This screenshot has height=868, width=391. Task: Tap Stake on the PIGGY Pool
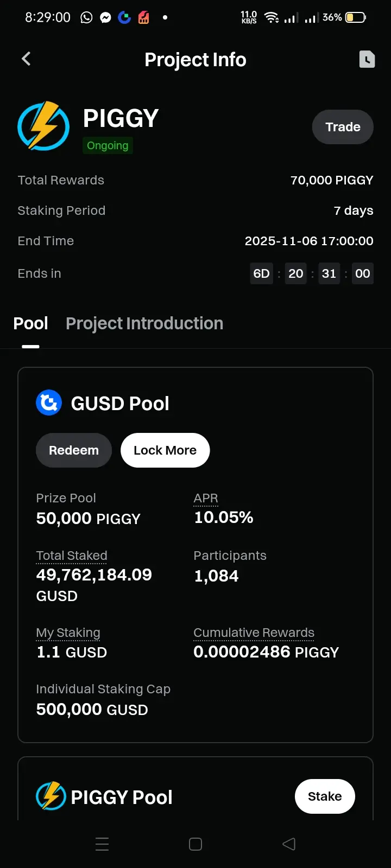click(x=325, y=796)
